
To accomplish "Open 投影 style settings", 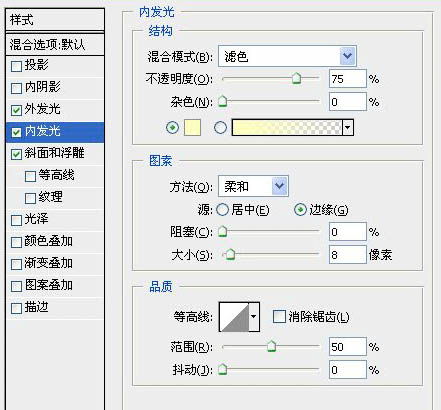I will [x=37, y=65].
